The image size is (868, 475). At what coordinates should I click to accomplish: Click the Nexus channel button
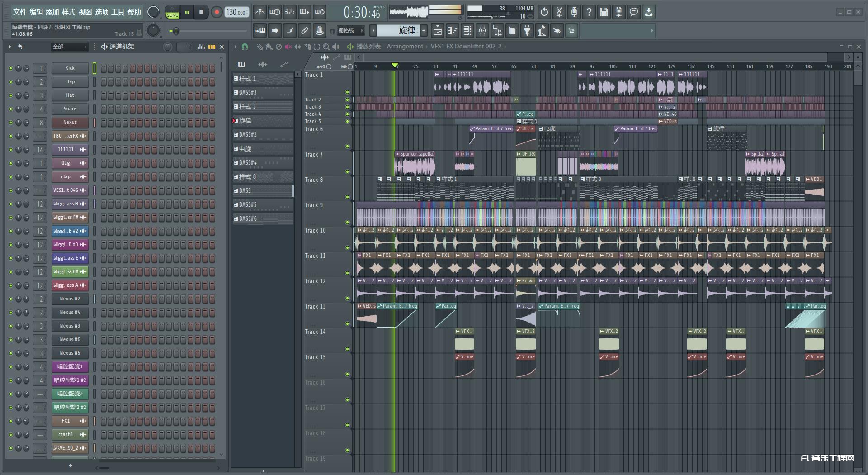click(x=70, y=123)
